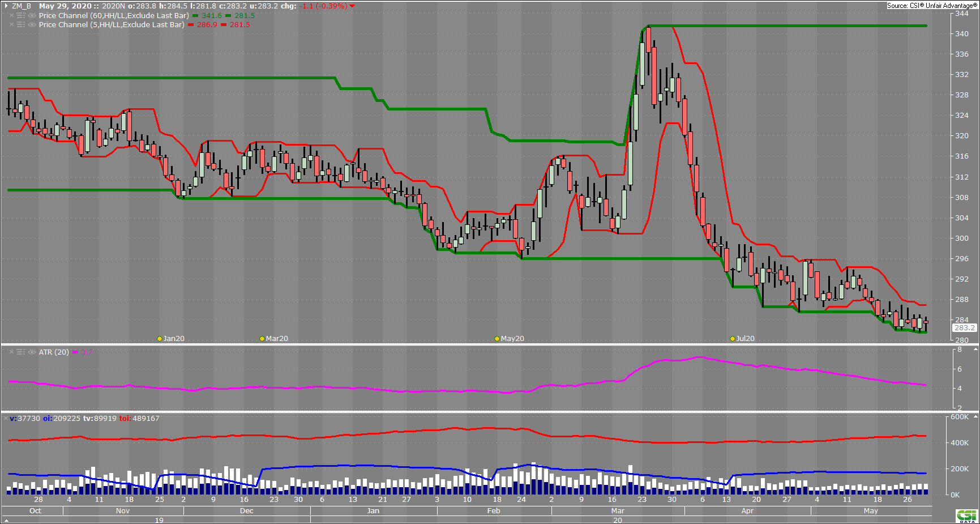Click the 2020N contract code

(114, 6)
